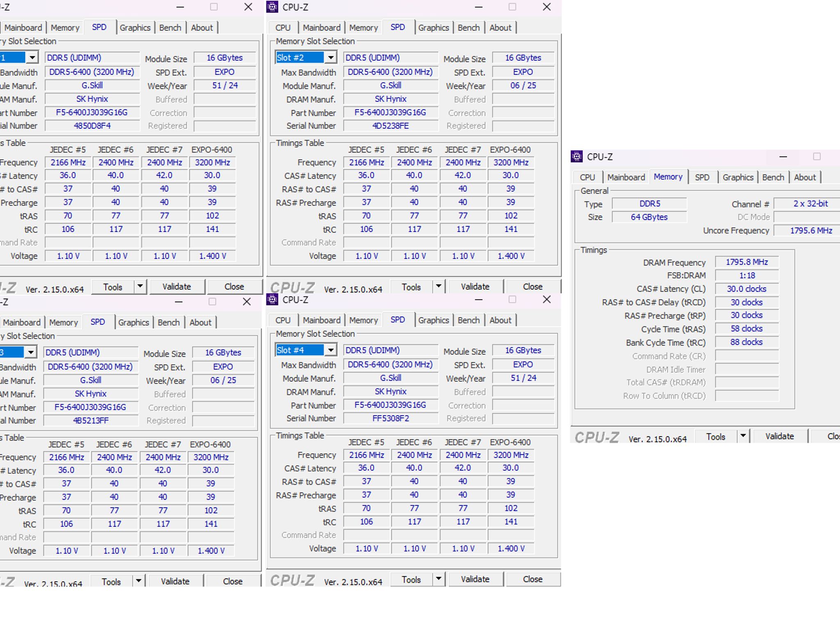The height and width of the screenshot is (630, 840).
Task: Expand Tools dropdown arrow in Slot #4 window
Action: (x=438, y=579)
